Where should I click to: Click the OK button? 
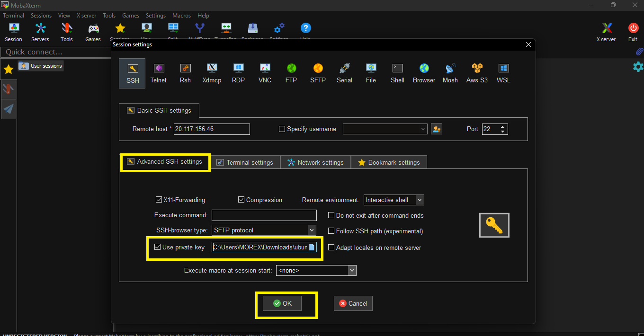(x=282, y=303)
